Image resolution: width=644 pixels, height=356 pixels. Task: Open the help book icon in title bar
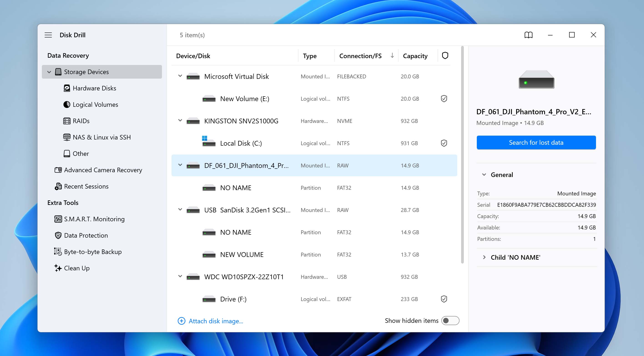tap(528, 35)
